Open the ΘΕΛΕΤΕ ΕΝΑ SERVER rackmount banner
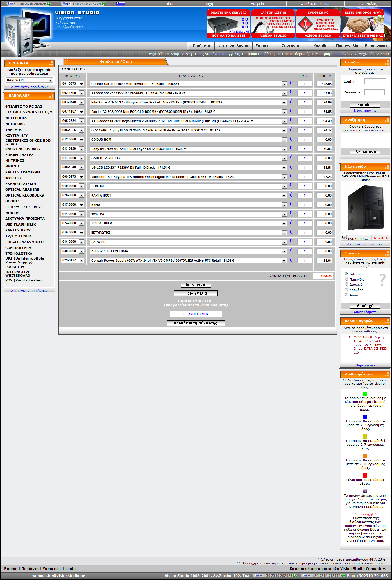 pos(228,24)
